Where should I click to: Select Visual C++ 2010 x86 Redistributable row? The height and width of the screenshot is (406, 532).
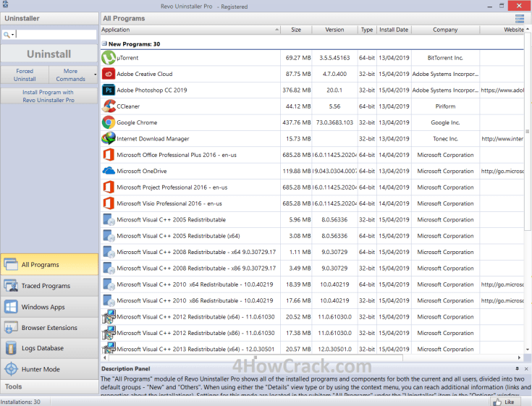point(312,300)
